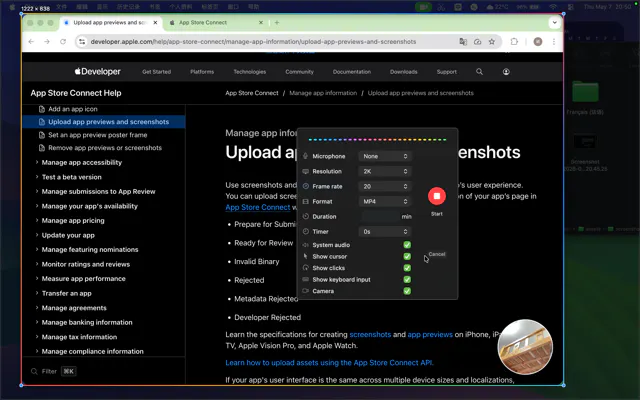Click the Apple Developer logo
This screenshot has width=640, height=400.
tap(98, 72)
